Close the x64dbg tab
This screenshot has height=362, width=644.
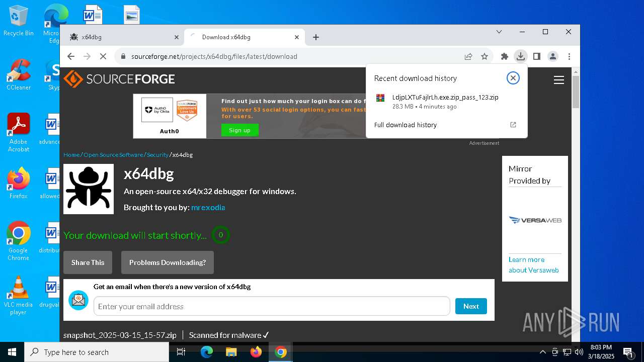pyautogui.click(x=177, y=37)
